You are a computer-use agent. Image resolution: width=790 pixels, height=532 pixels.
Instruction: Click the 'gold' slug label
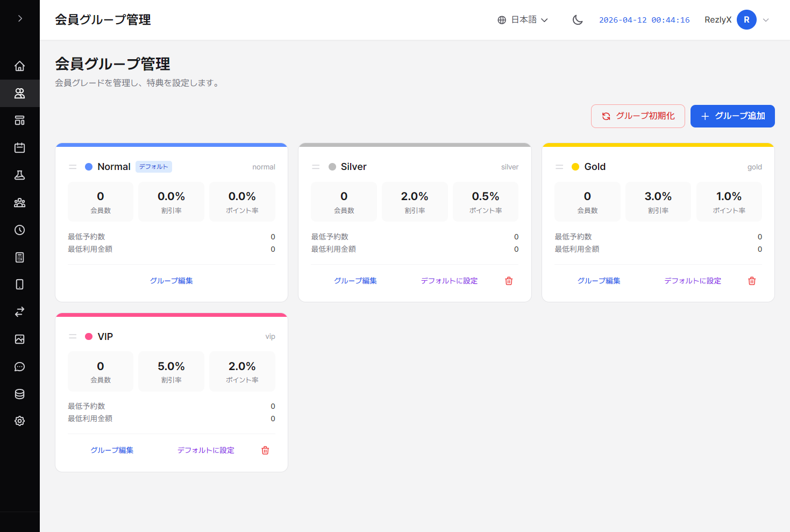[x=755, y=167]
